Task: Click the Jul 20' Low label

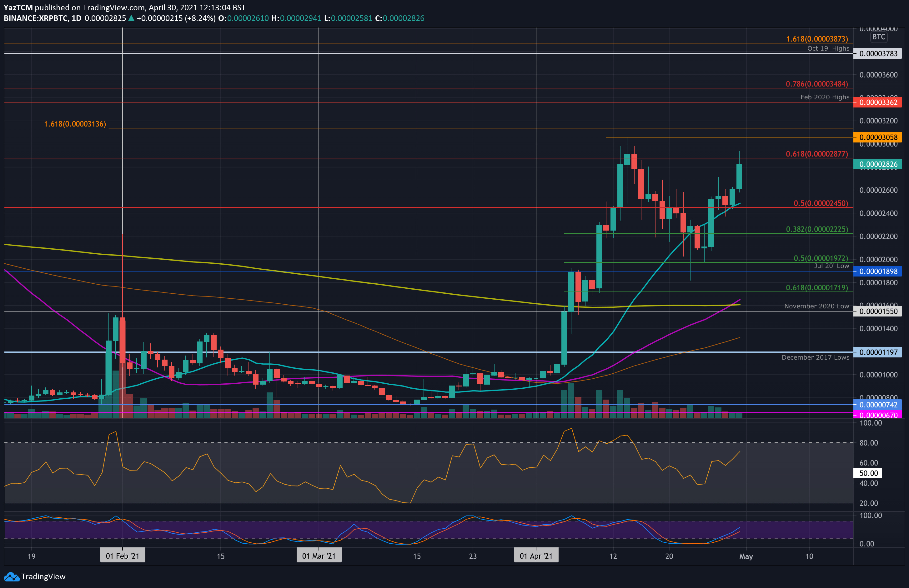Action: click(831, 266)
